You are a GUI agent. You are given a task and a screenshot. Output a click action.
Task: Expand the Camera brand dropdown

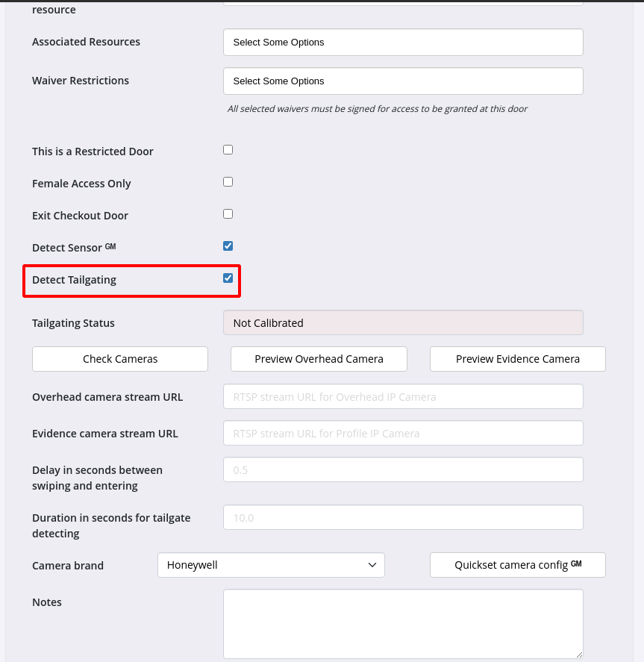click(x=271, y=566)
